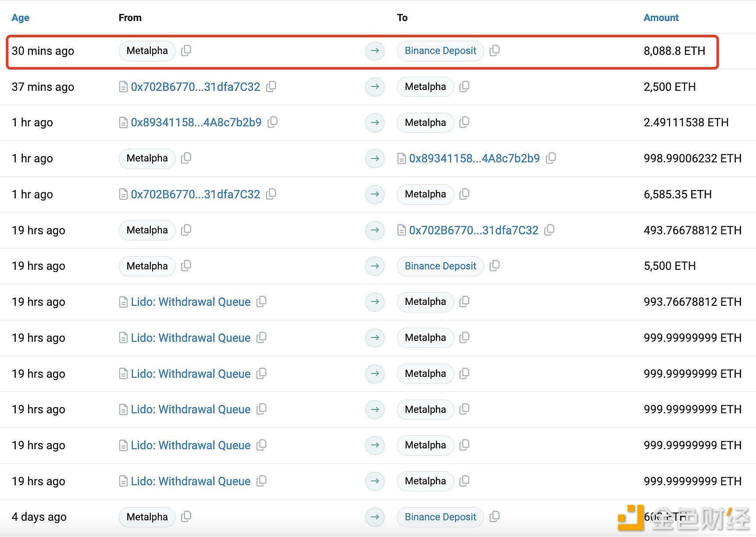Click Metalpha sender tag in 998.99006232 ETH row
Image resolution: width=756 pixels, height=537 pixels.
[147, 158]
